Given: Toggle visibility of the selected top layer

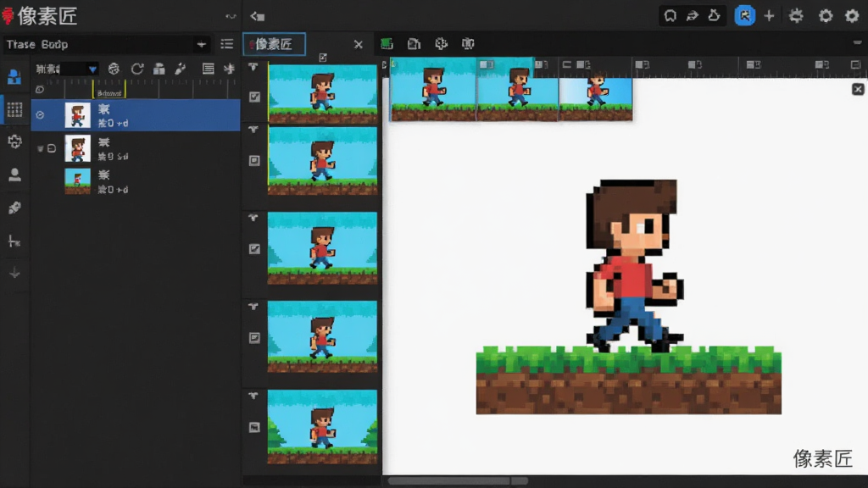Looking at the screenshot, I should coord(40,115).
